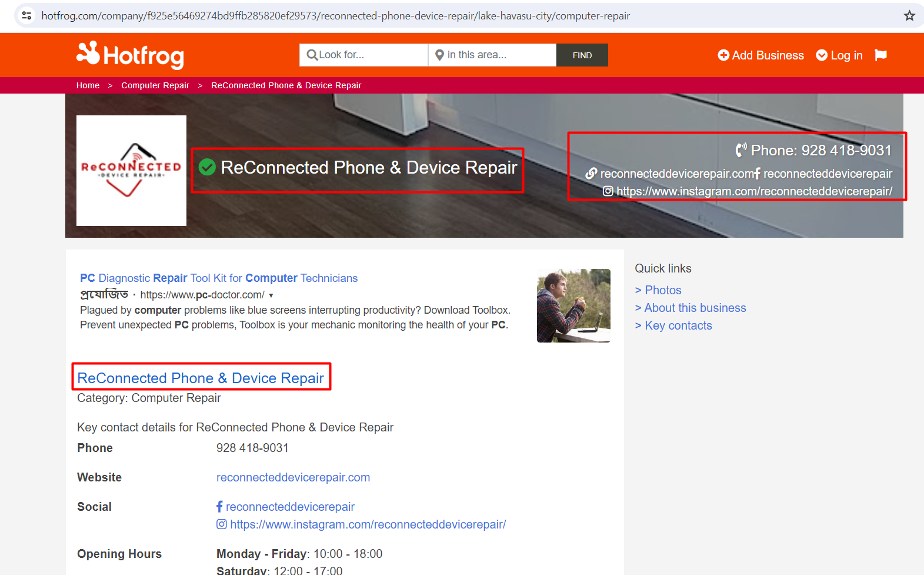Viewport: 924px width, 575px height.
Task: Click the Monday - Friday opening hours
Action: click(299, 554)
